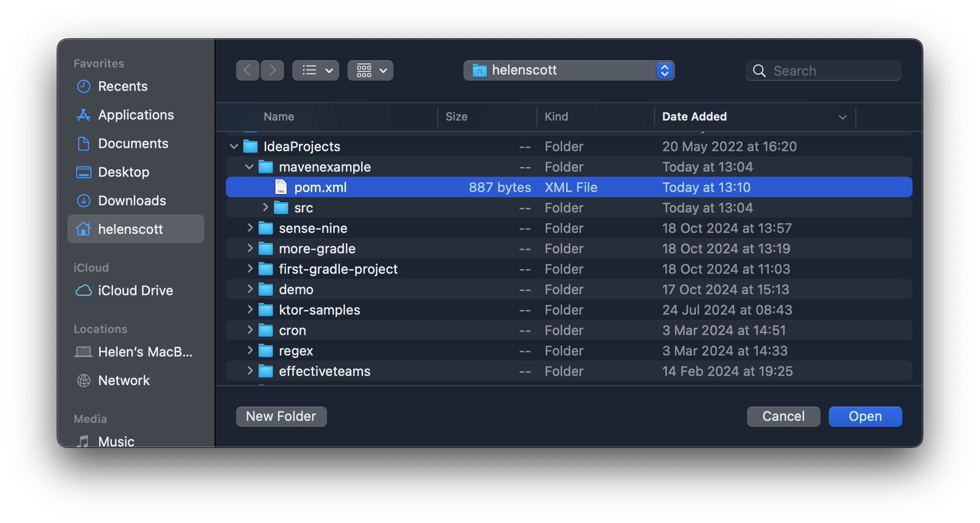Screen dimensions: 980x523
Task: Open Network under Locations
Action: 124,380
